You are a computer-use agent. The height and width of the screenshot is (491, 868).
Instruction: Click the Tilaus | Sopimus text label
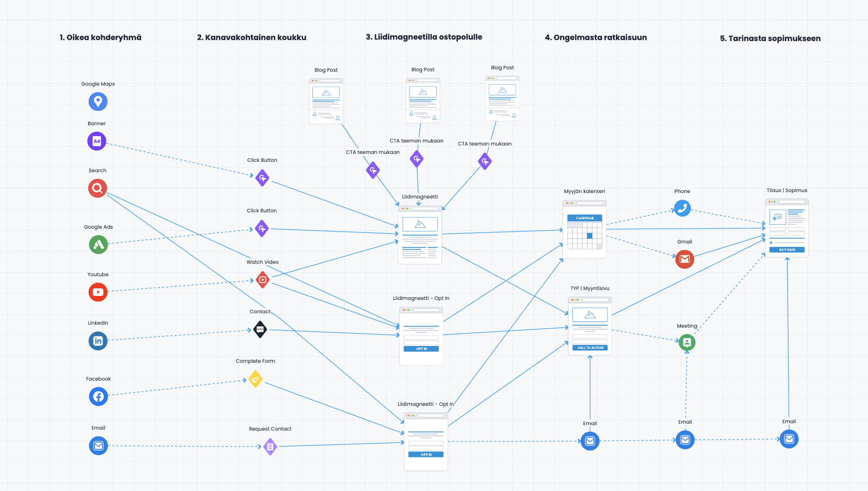point(787,191)
